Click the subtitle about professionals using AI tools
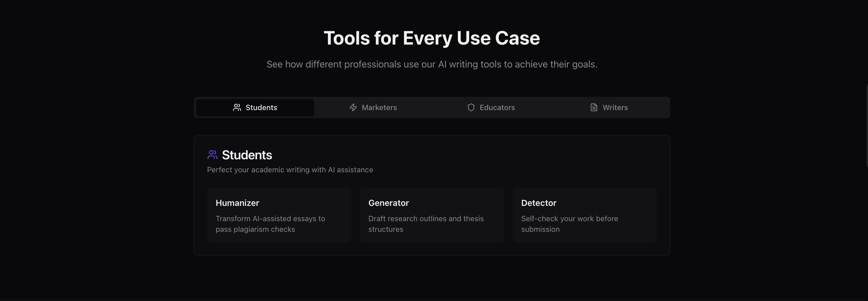The width and height of the screenshot is (868, 301). 432,64
